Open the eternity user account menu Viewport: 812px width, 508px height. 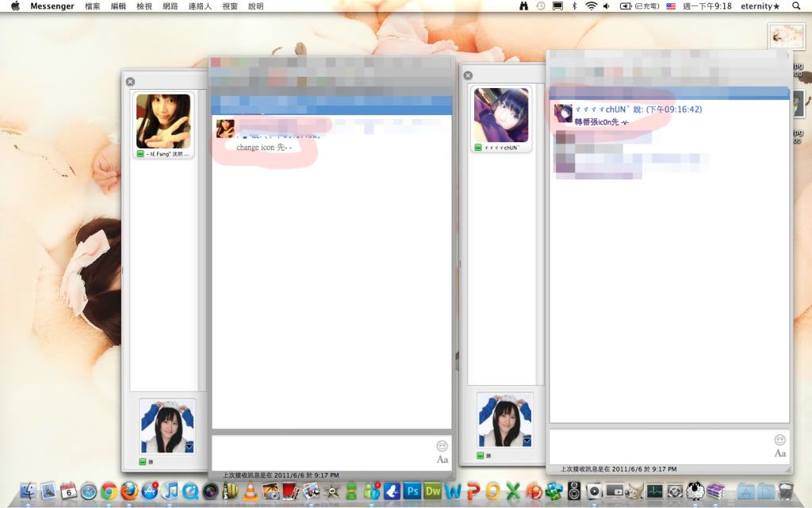coord(760,6)
